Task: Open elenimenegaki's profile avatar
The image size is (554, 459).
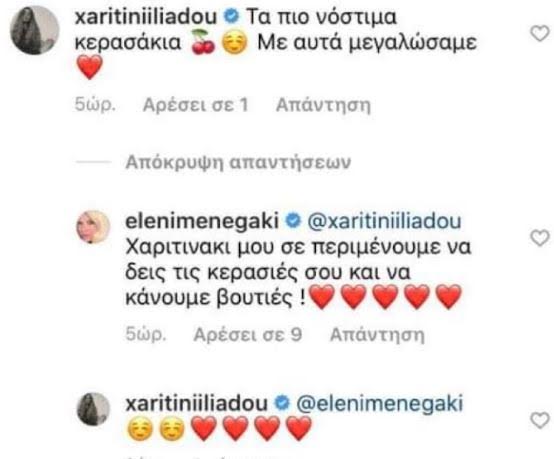Action: pyautogui.click(x=93, y=227)
